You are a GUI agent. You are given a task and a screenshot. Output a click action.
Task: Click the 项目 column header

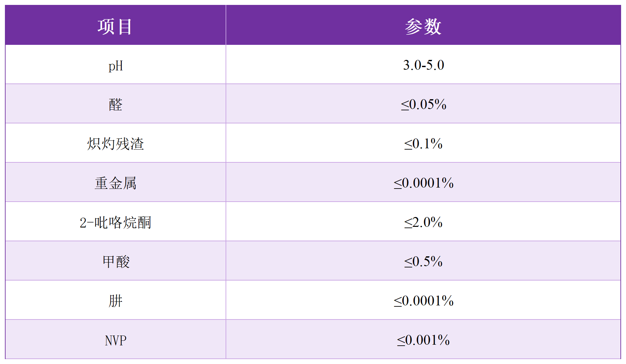115,27
